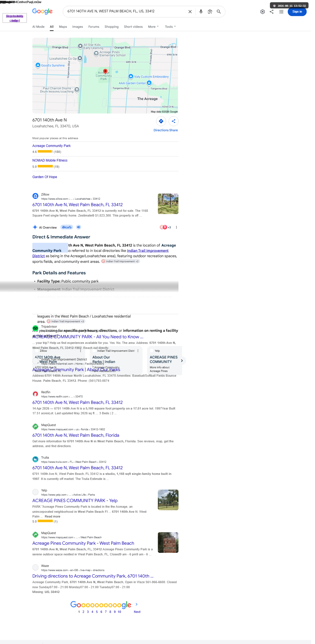
Task: Go to results page 10
Action: coord(119,612)
